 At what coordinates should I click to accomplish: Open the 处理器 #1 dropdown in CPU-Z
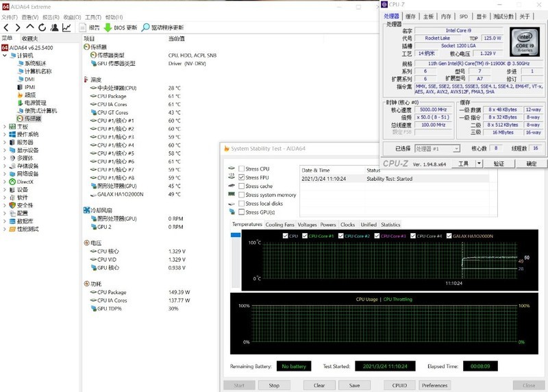pyautogui.click(x=438, y=149)
